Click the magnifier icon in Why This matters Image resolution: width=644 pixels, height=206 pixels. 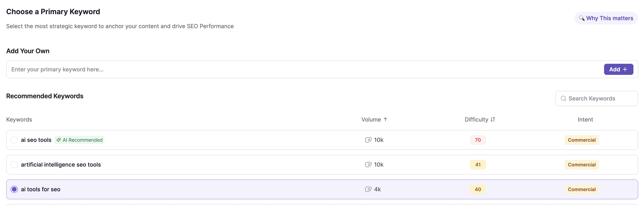pos(581,18)
